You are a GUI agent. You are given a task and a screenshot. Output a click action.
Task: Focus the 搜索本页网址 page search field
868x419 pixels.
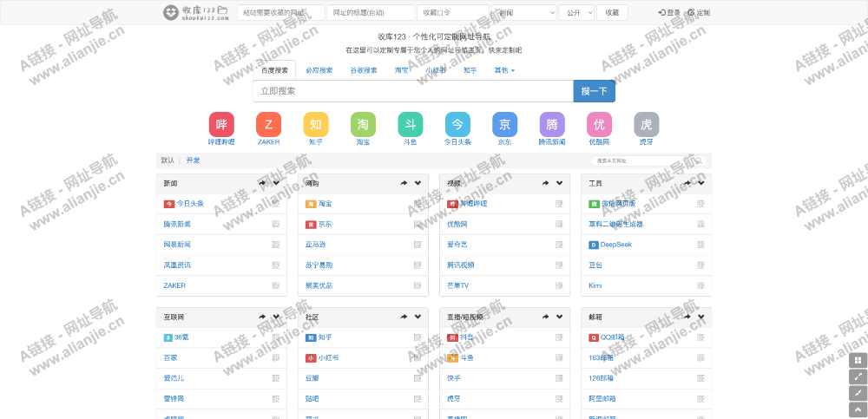pyautogui.click(x=648, y=161)
